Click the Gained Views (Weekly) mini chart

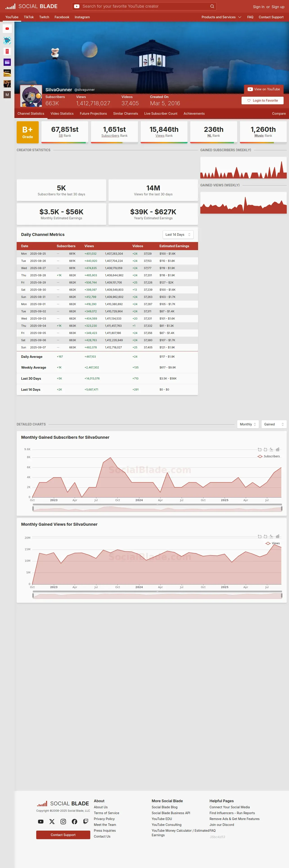click(x=244, y=203)
